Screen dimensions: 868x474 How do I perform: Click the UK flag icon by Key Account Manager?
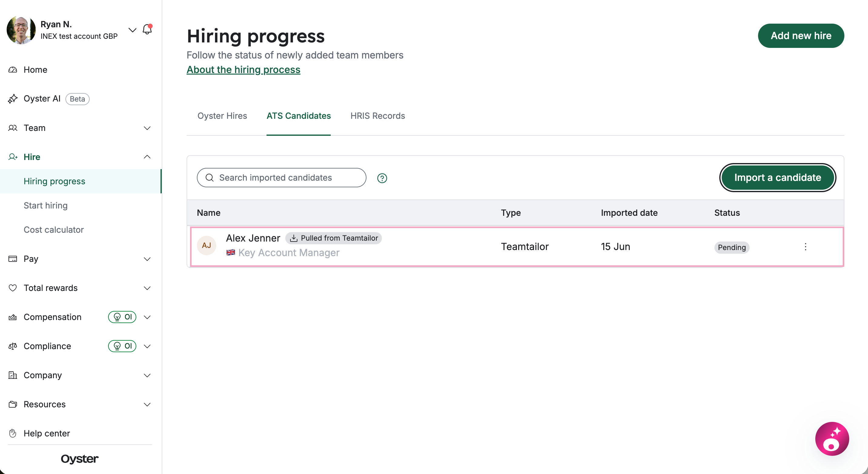[x=231, y=252]
